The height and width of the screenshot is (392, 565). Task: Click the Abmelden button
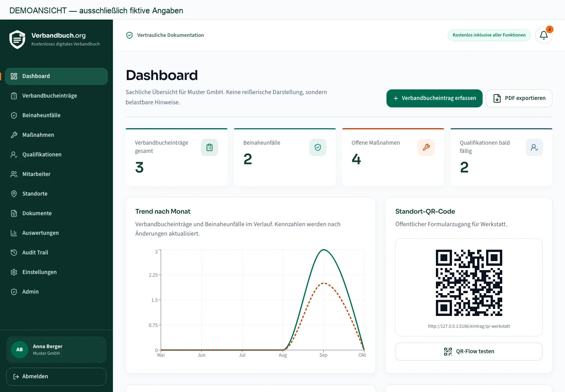pos(56,377)
